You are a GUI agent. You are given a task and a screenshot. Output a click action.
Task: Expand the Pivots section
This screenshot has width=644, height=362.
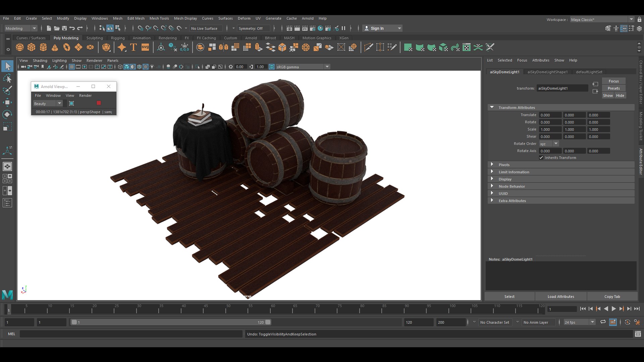click(492, 165)
